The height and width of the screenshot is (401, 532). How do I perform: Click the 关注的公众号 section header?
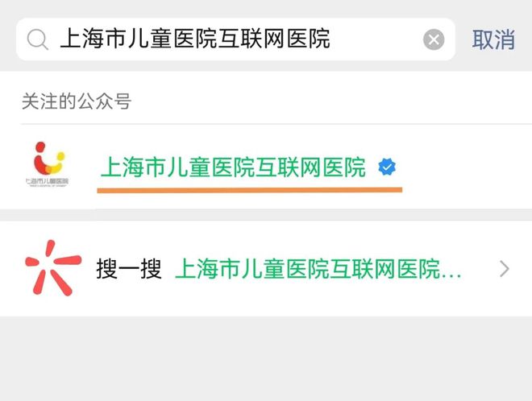coord(77,101)
